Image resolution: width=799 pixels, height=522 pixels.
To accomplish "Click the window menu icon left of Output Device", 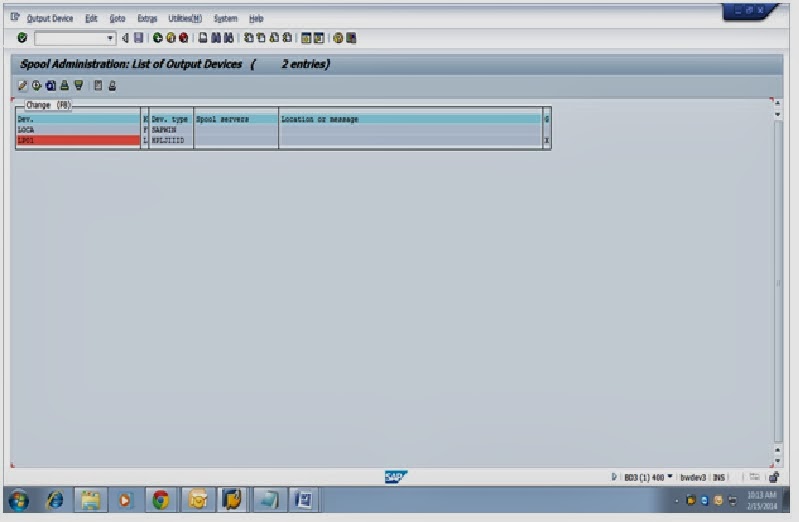I will (x=15, y=18).
